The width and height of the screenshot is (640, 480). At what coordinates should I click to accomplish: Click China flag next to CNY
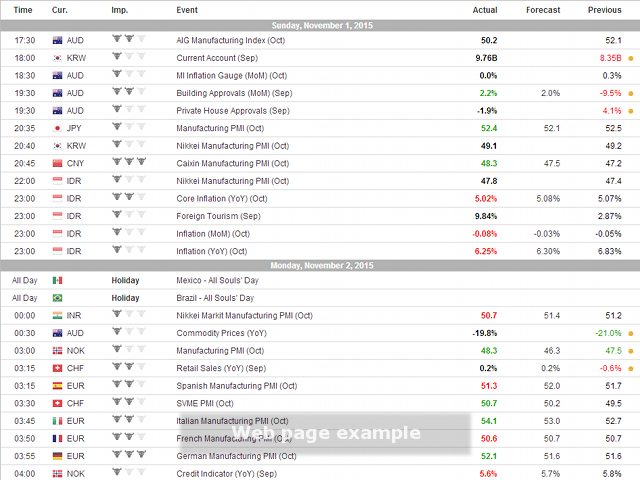coord(58,163)
